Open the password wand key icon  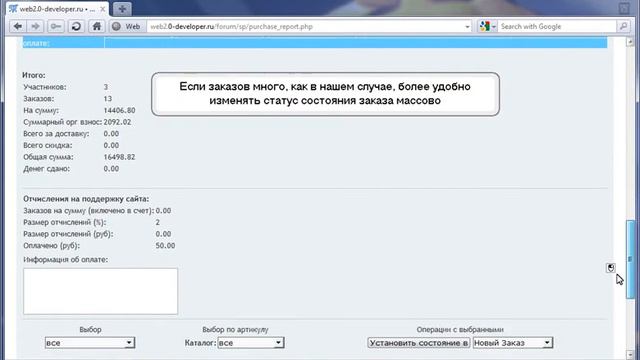click(x=56, y=27)
